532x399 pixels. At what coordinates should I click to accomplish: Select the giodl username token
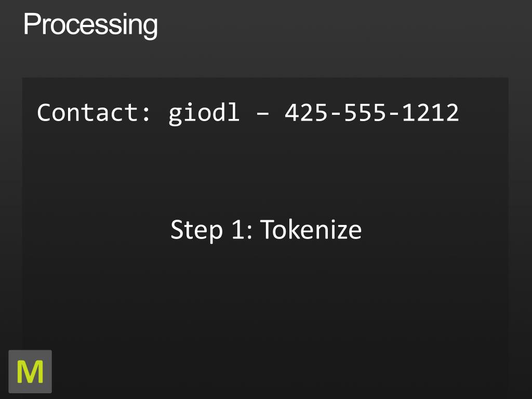point(204,114)
